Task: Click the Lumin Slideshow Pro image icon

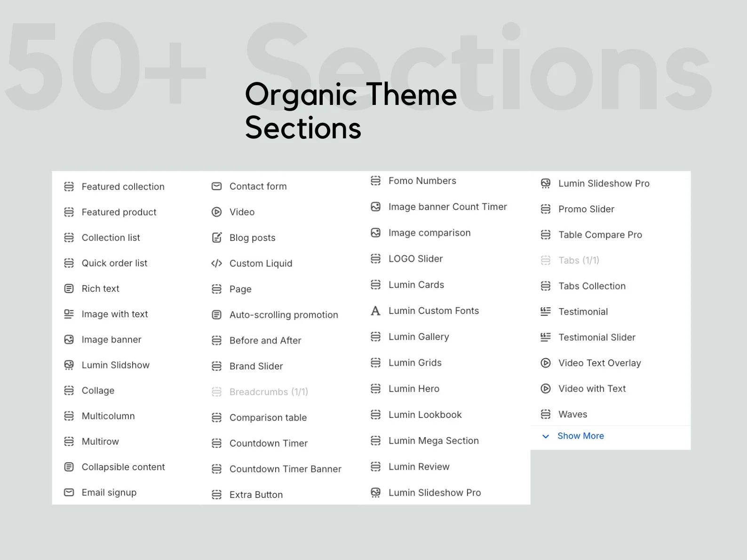Action: (x=545, y=184)
